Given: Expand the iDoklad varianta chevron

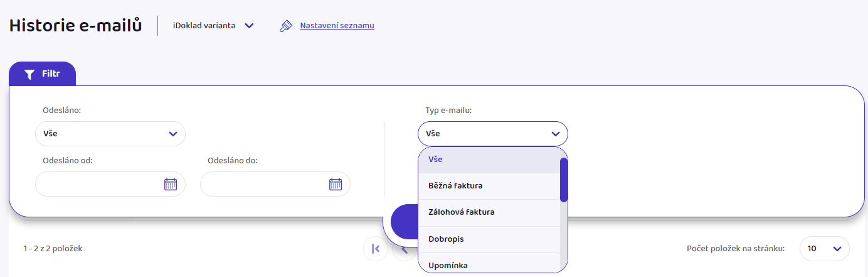Looking at the screenshot, I should [x=249, y=26].
